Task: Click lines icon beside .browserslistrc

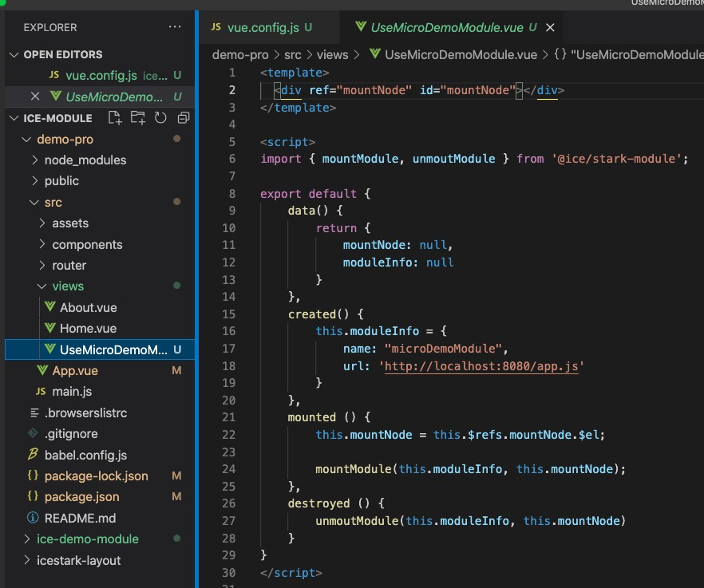Action: pos(34,412)
